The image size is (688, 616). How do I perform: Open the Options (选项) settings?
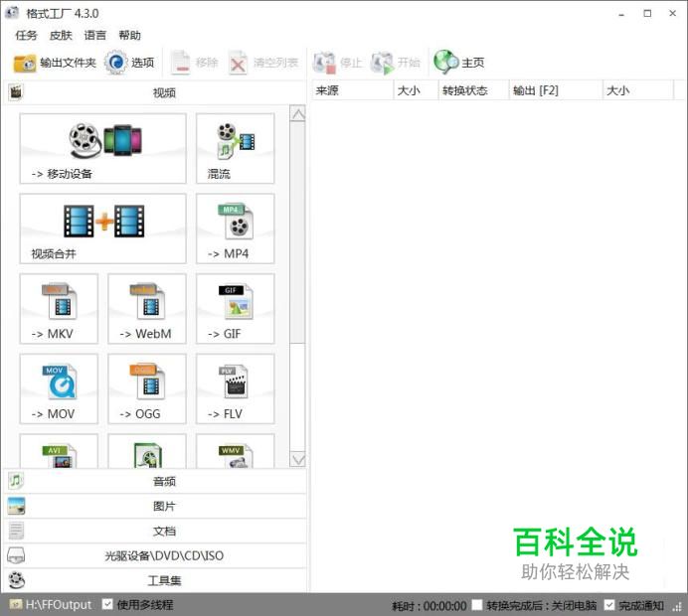(x=129, y=63)
